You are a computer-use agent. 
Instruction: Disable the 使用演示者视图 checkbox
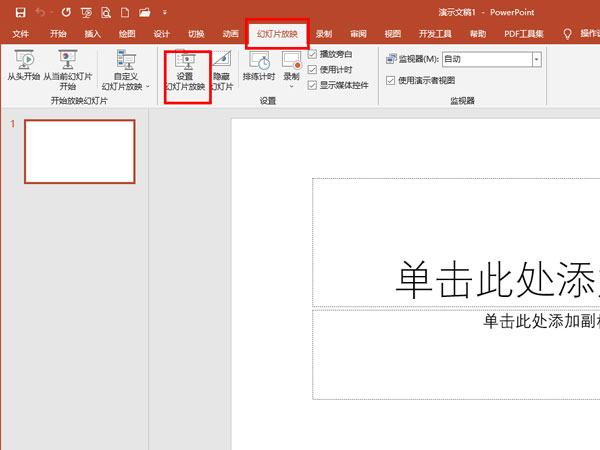pos(391,80)
